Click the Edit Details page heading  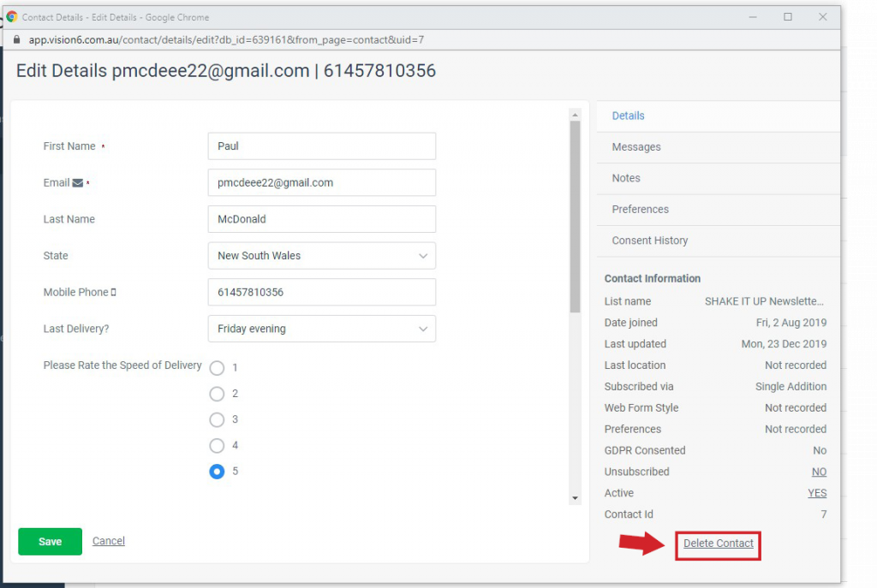click(x=226, y=71)
